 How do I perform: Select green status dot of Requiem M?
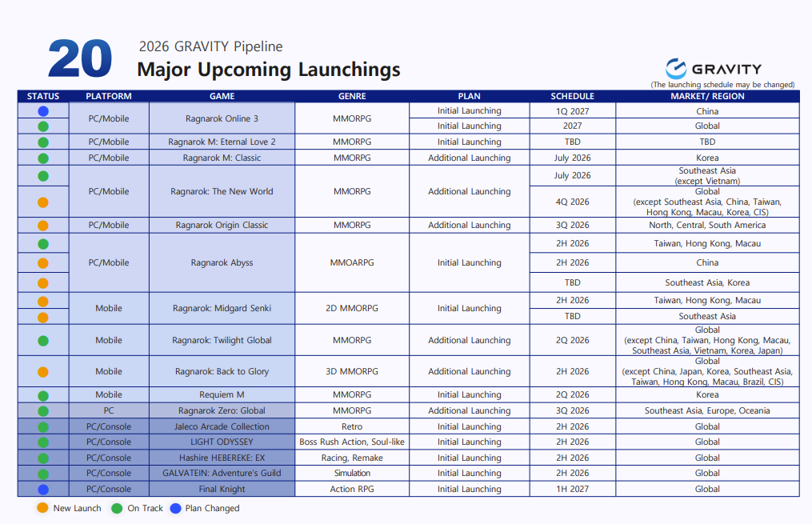click(43, 395)
